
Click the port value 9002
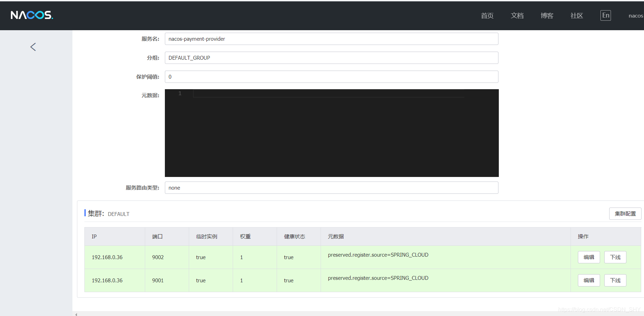tap(158, 257)
